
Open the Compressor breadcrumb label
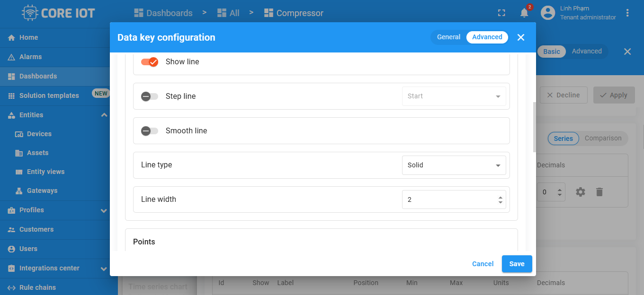pyautogui.click(x=300, y=13)
